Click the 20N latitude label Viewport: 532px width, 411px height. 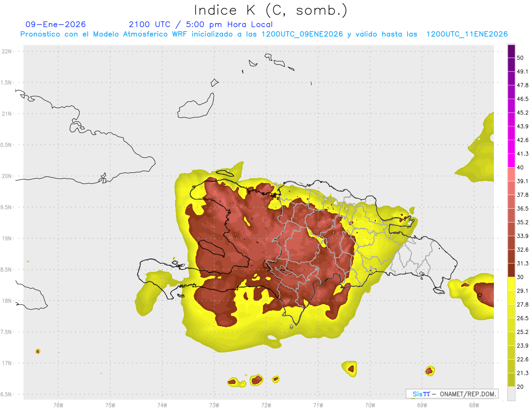[7, 176]
